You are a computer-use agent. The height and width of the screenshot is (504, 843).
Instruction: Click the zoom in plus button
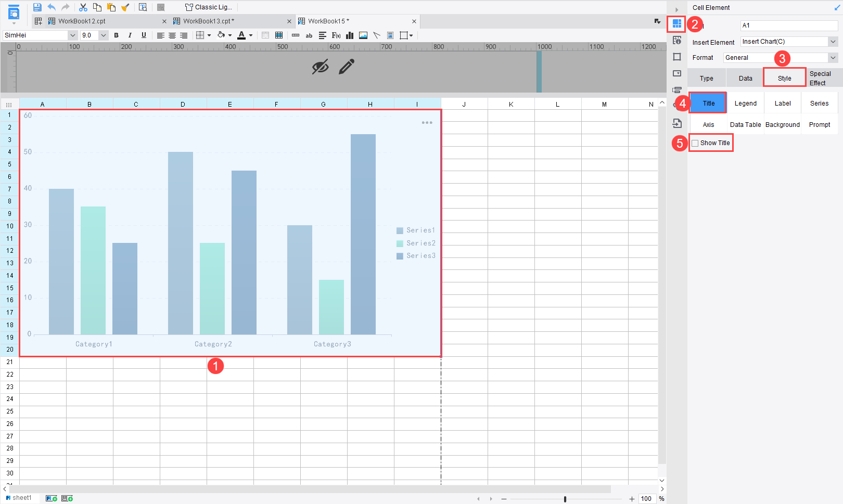click(632, 499)
